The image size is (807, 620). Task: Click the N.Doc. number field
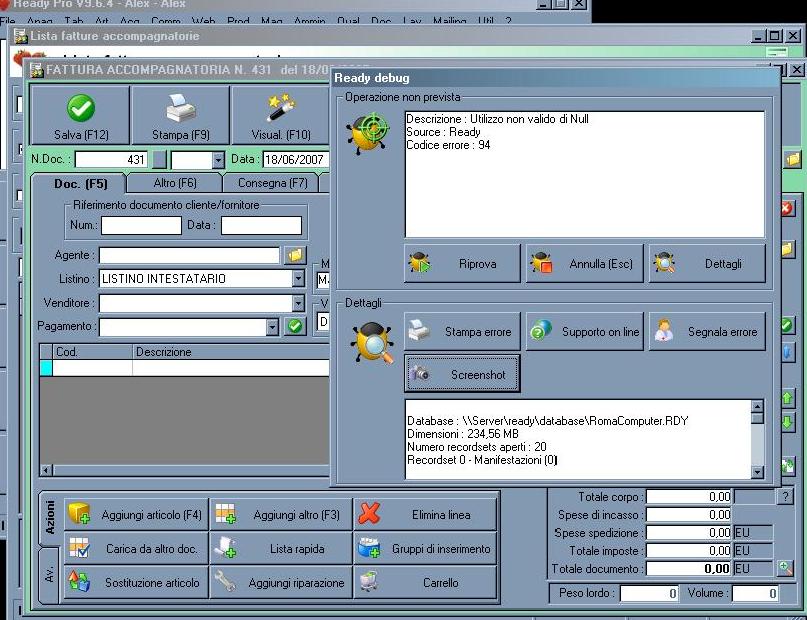(x=111, y=160)
